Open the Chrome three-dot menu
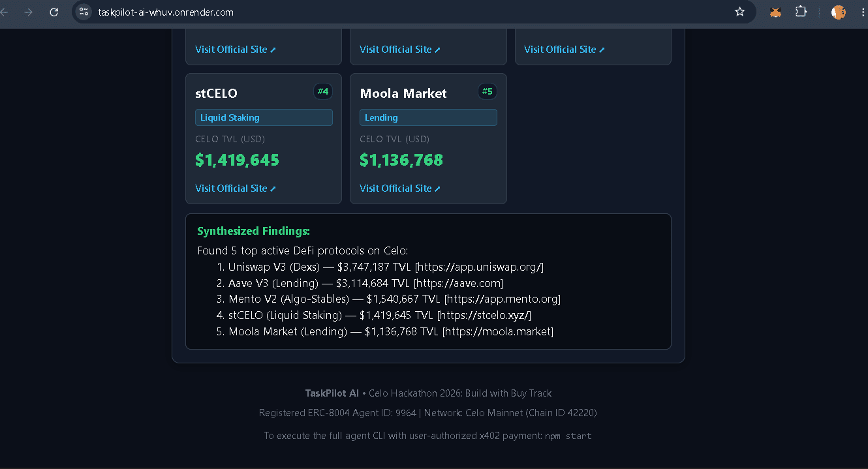This screenshot has width=868, height=469. [862, 12]
